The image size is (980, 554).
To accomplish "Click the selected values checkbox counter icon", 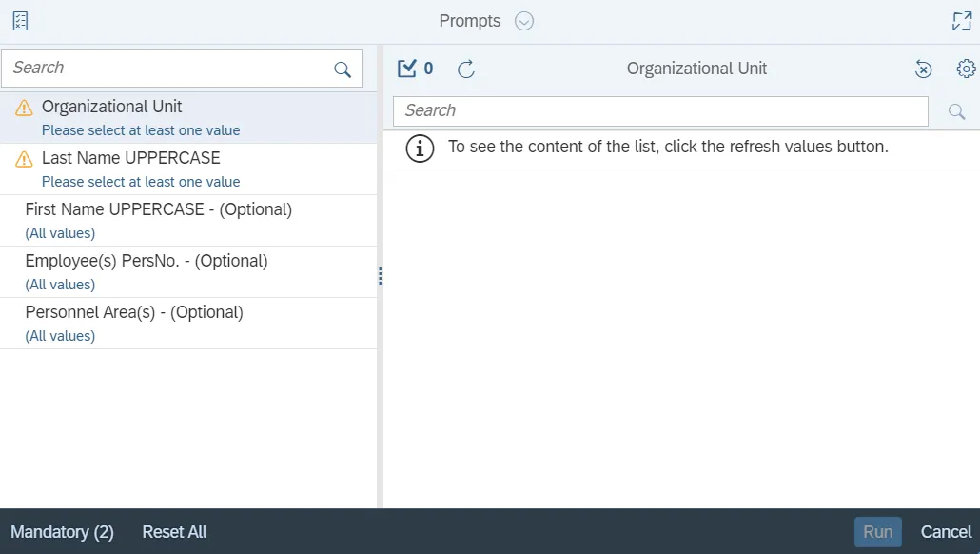I will click(408, 69).
